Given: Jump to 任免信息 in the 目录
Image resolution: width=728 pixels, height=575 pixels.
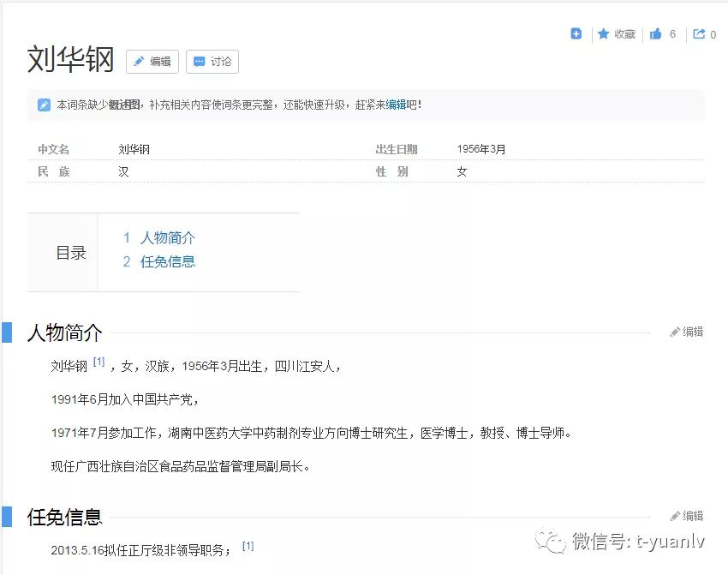Looking at the screenshot, I should (167, 262).
